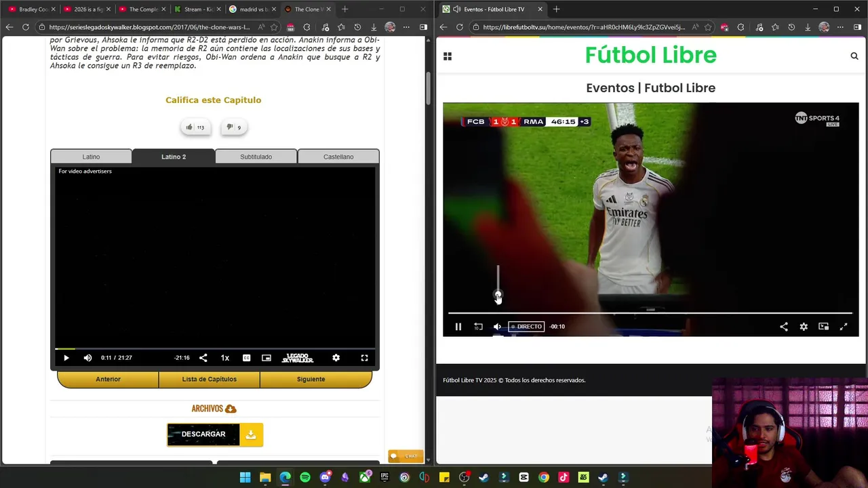Reload the Clone Wars page
The width and height of the screenshot is (868, 488).
[x=26, y=27]
